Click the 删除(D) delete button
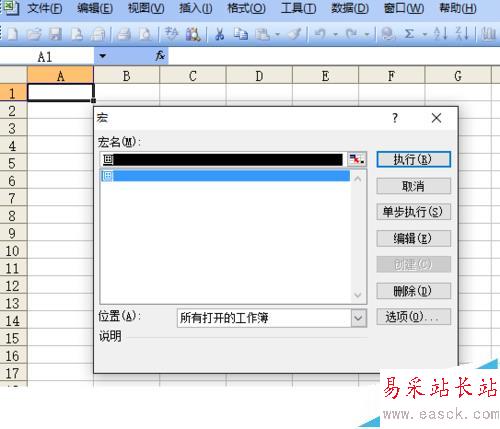 413,291
